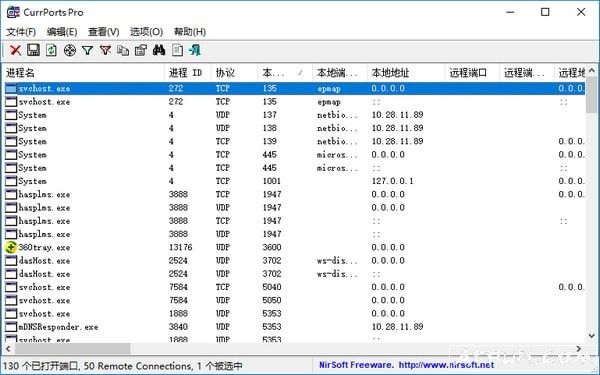This screenshot has width=600, height=375.
Task: Click the teal exit icon in toolbar
Action: pyautogui.click(x=195, y=50)
